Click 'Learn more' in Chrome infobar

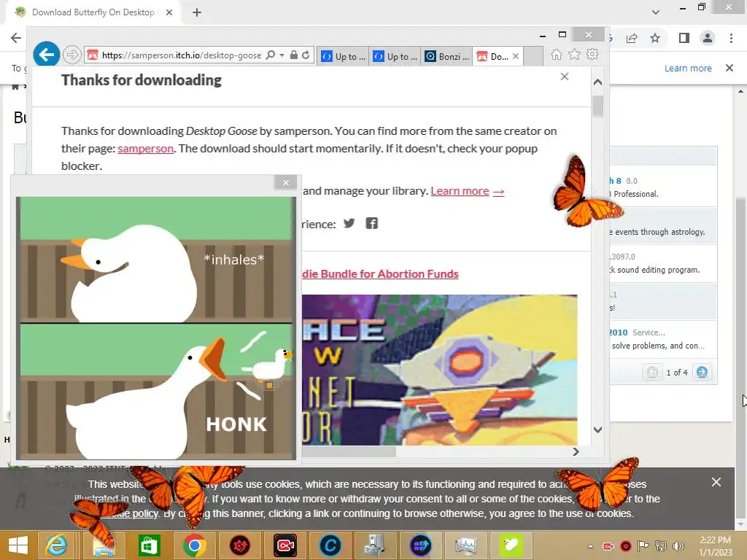pos(688,68)
